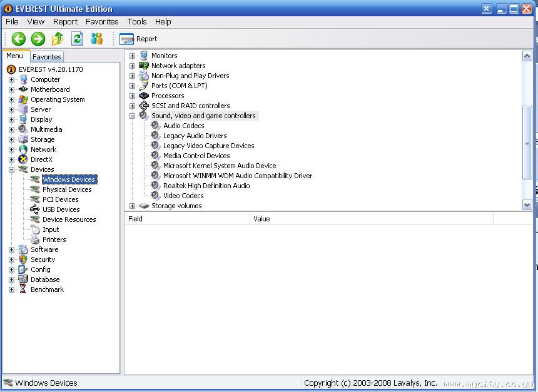This screenshot has height=392, width=538.
Task: Open the File menu
Action: 12,22
